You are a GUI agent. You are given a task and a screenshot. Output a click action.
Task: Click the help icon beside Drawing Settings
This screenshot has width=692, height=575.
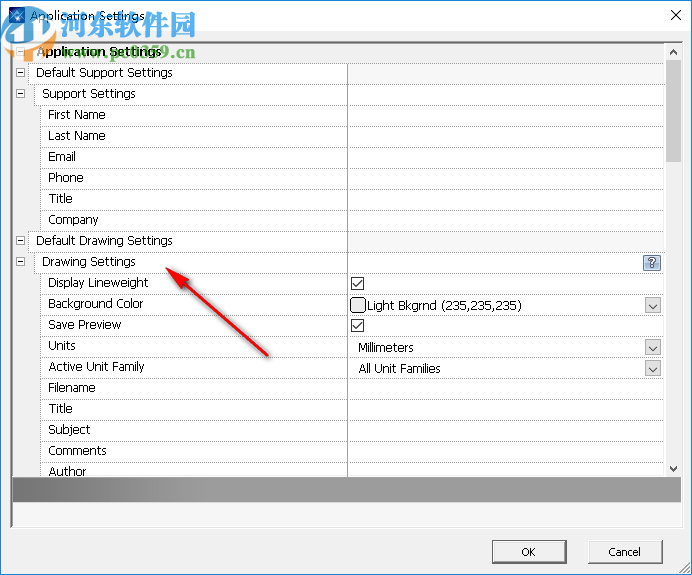(651, 263)
